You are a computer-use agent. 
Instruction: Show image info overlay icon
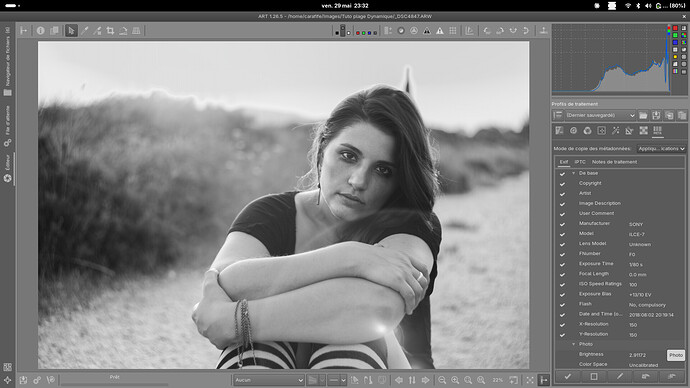pyautogui.click(x=40, y=30)
